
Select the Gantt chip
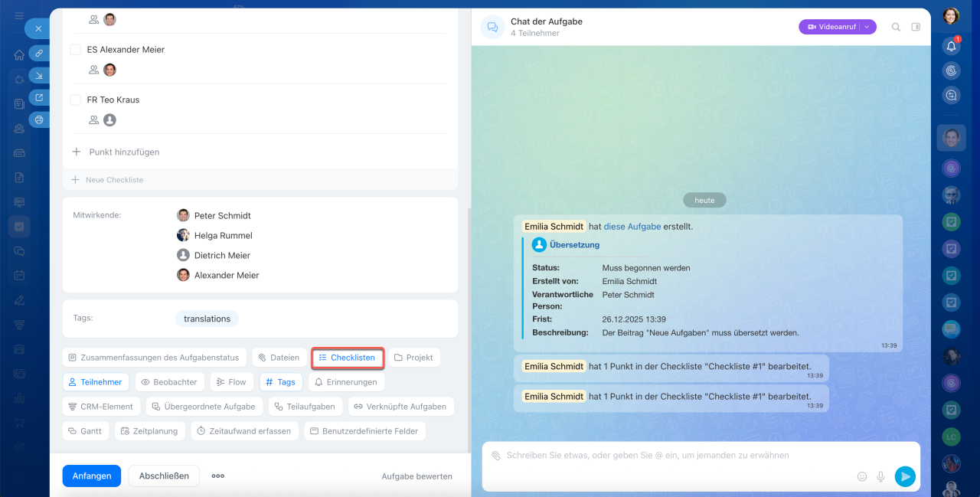point(85,431)
